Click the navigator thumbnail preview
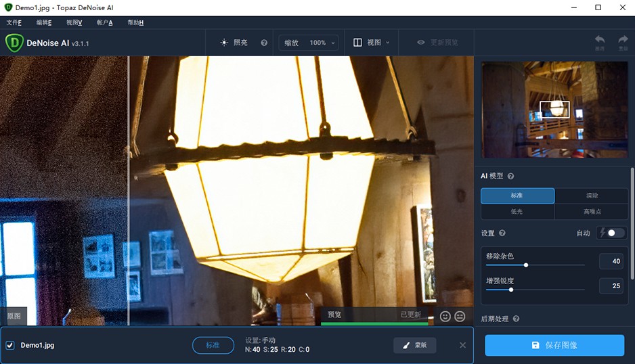Screen dimensions: 635x364 coord(554,110)
